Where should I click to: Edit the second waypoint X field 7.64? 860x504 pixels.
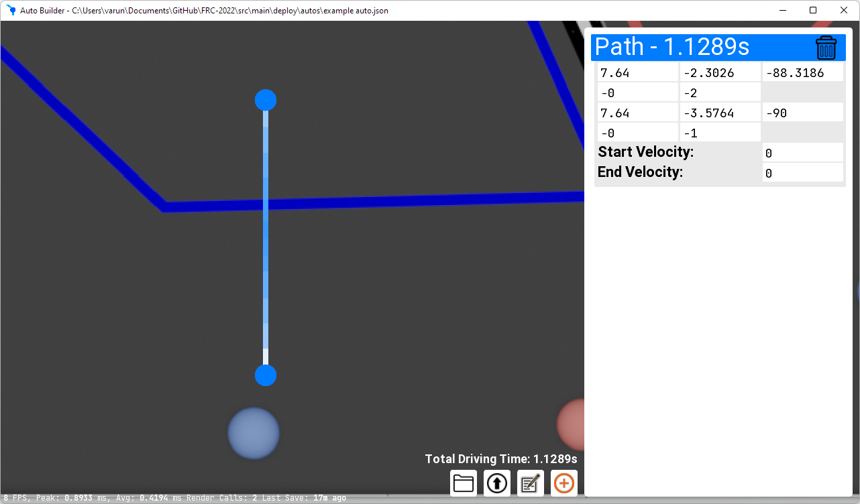(x=638, y=113)
